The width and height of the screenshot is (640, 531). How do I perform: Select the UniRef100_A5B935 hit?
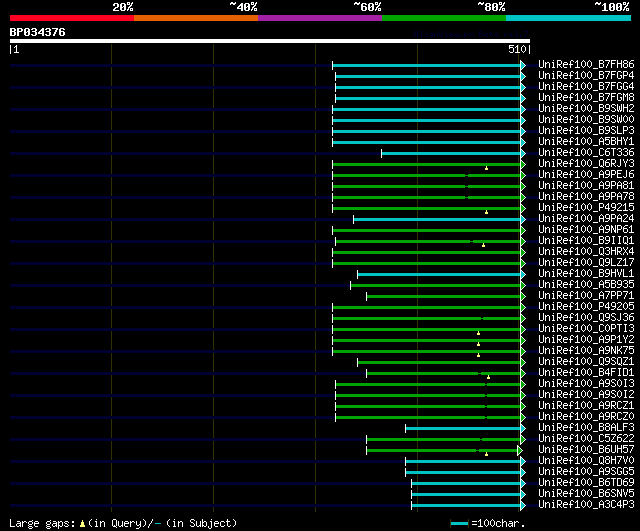point(586,285)
